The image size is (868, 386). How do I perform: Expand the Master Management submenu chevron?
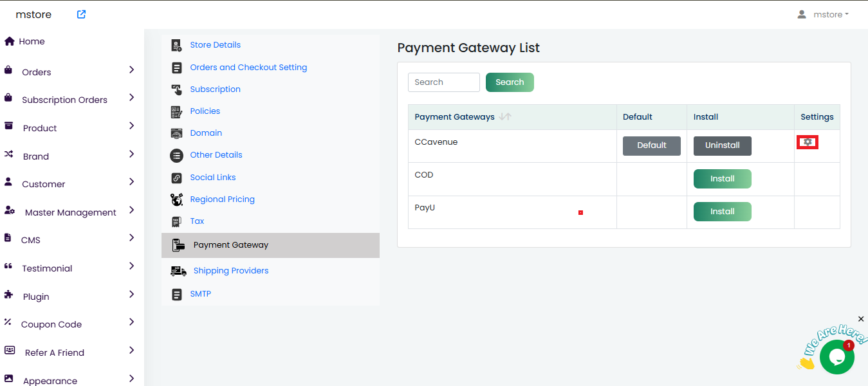[x=131, y=210]
